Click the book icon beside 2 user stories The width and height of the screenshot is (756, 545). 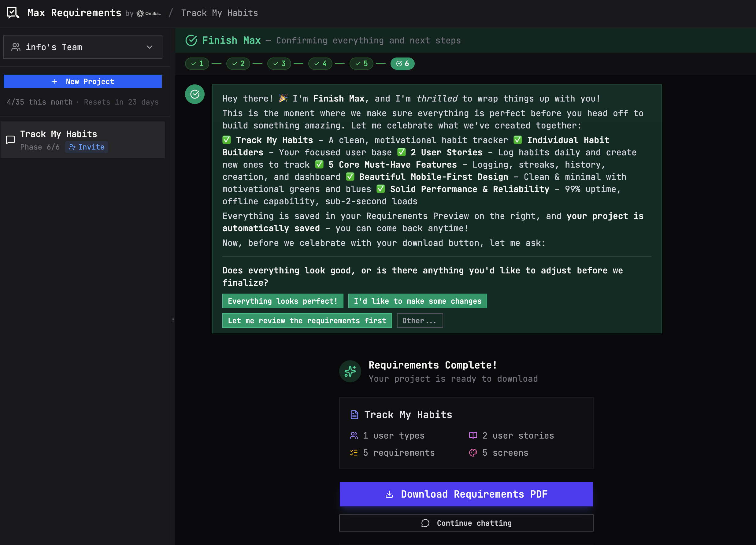click(x=473, y=435)
